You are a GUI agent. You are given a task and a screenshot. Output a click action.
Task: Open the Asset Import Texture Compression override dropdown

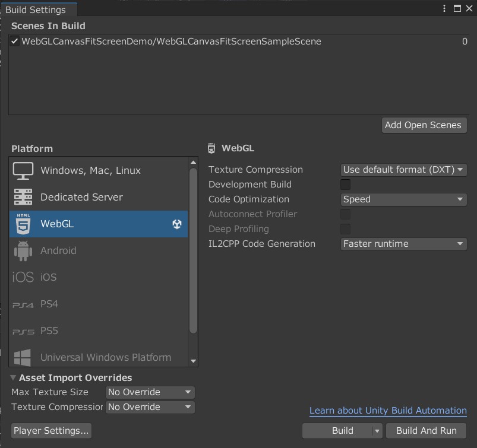point(150,407)
